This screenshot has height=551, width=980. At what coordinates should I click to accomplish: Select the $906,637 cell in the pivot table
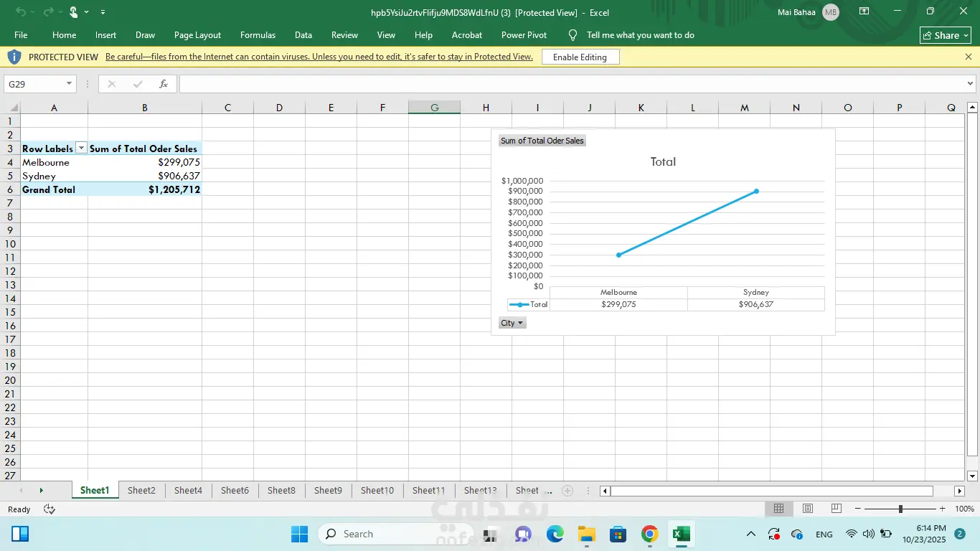point(145,176)
